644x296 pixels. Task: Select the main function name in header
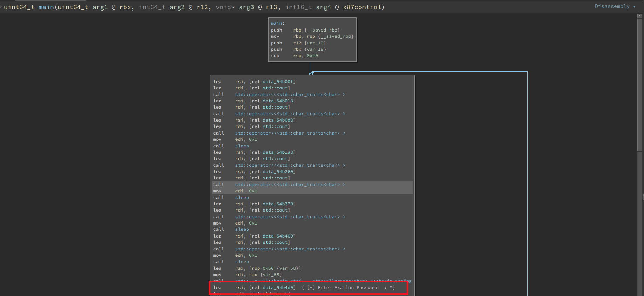coord(46,7)
